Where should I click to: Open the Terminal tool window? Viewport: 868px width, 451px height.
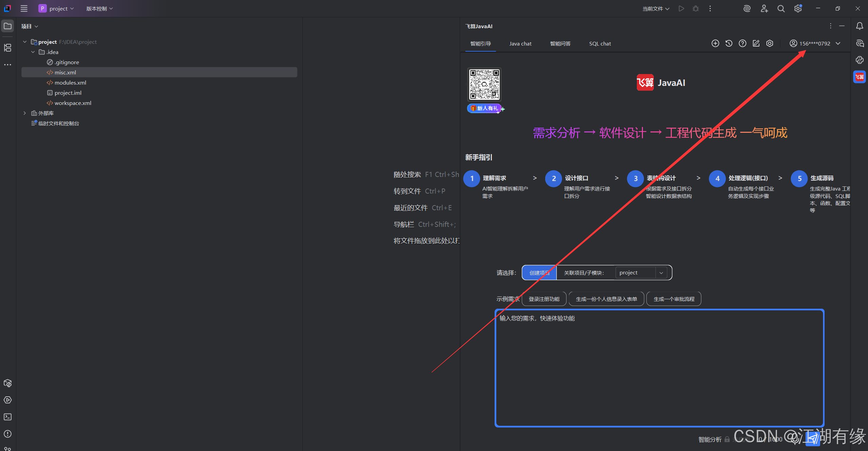(7, 417)
